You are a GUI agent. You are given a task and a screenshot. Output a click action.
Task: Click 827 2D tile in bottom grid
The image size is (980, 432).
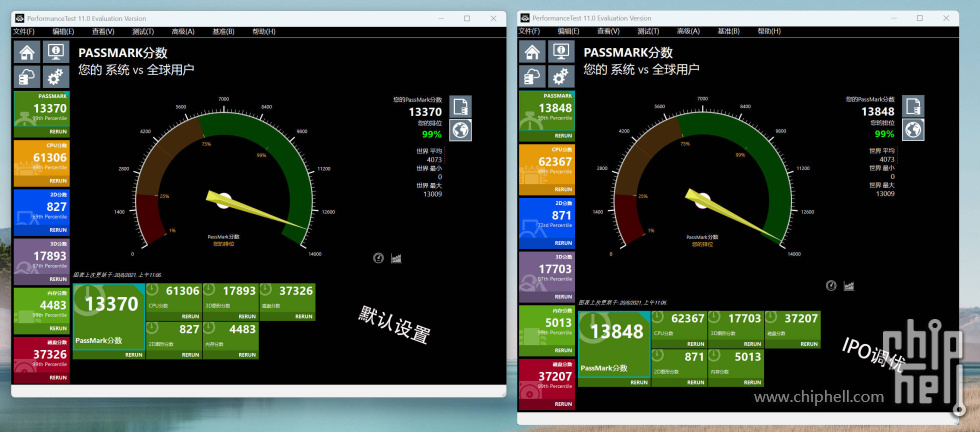click(x=174, y=340)
